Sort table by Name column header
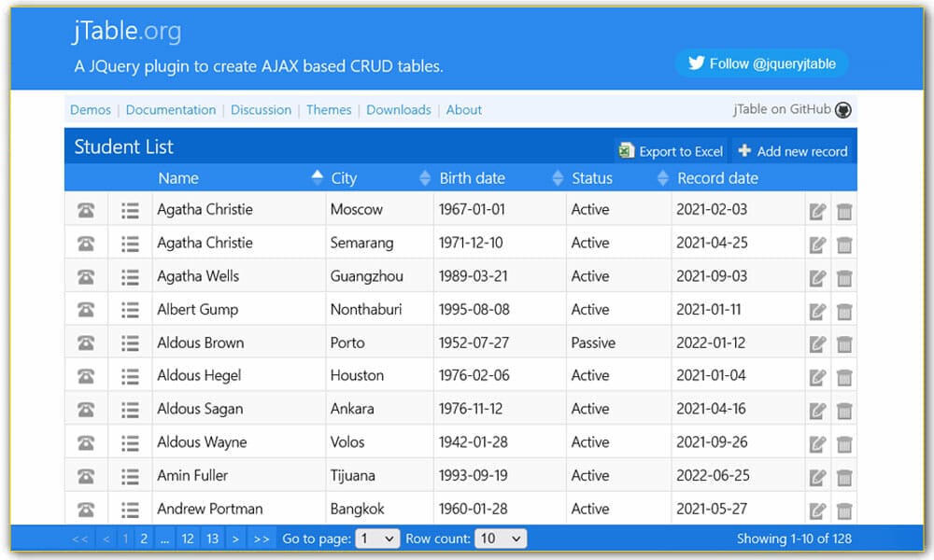This screenshot has width=934, height=560. [x=177, y=178]
